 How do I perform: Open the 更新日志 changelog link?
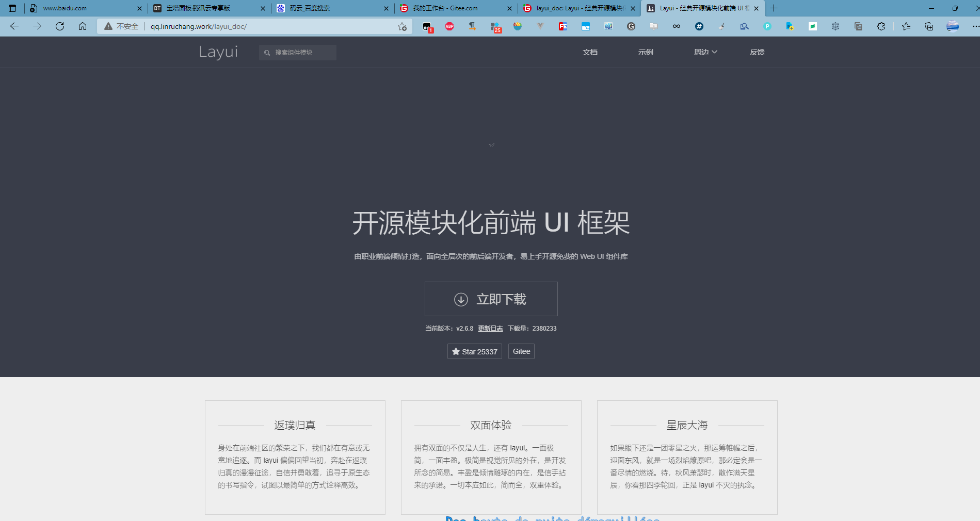pos(490,328)
